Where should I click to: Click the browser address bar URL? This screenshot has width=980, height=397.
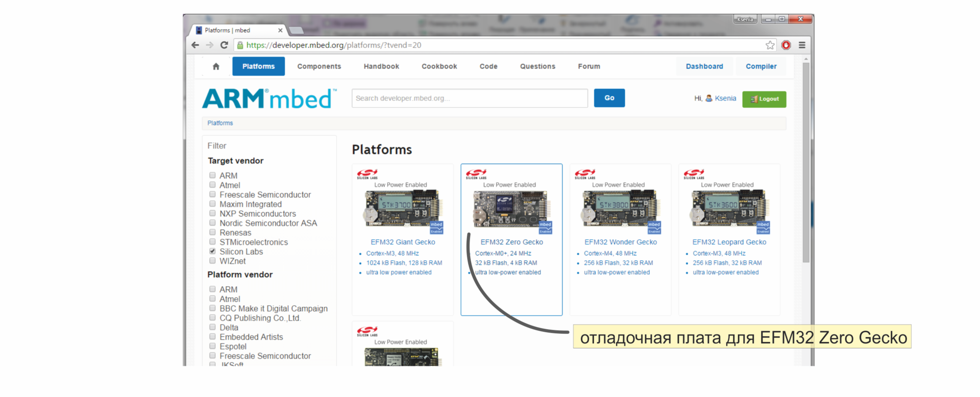tap(334, 45)
